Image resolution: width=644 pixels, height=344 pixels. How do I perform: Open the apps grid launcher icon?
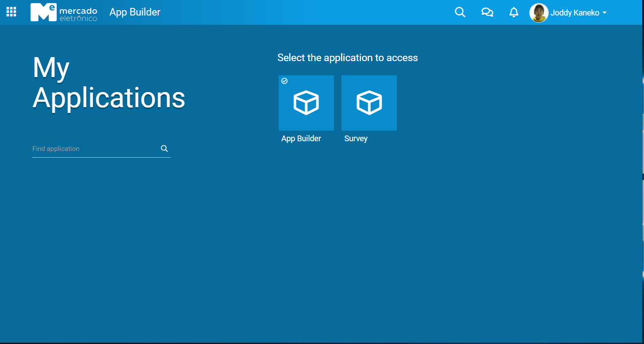pyautogui.click(x=11, y=12)
